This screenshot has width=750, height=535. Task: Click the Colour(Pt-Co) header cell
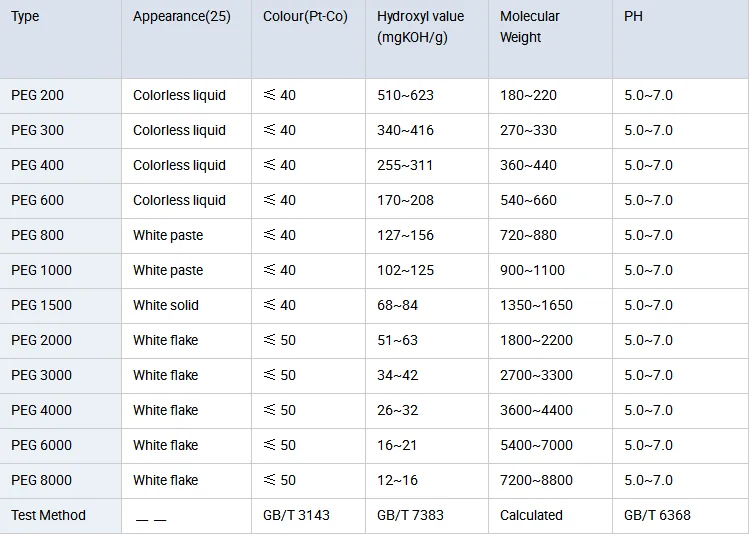(x=305, y=17)
